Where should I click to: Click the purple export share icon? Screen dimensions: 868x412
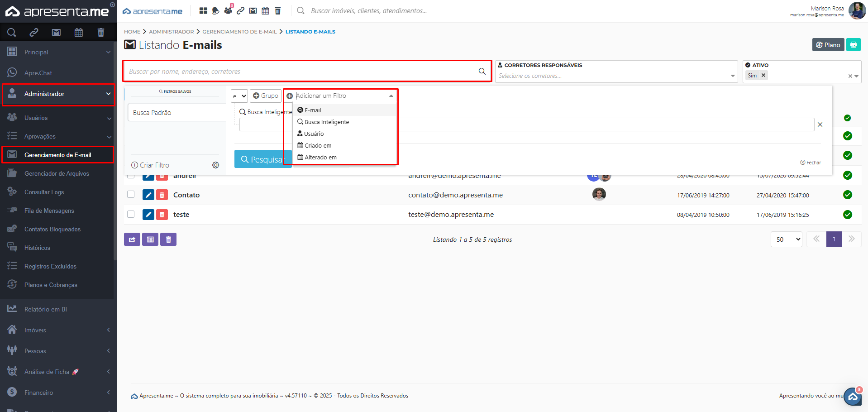tap(132, 240)
